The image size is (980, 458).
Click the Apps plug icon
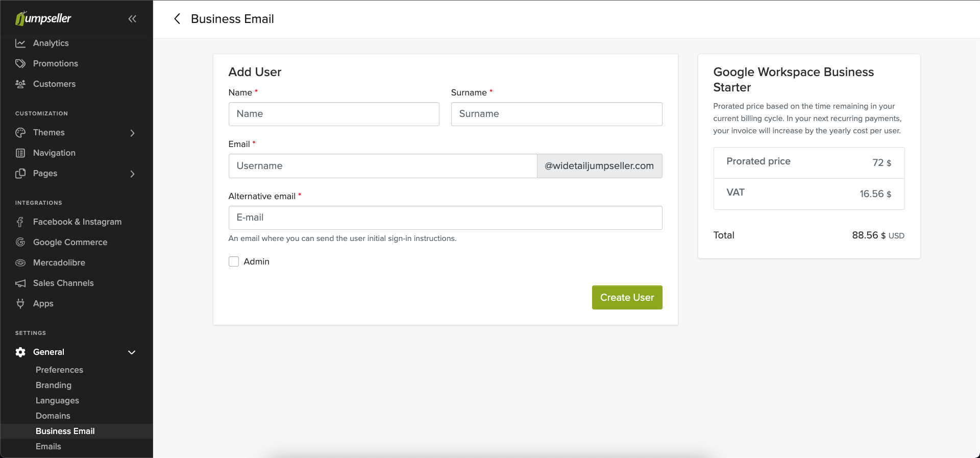point(20,304)
